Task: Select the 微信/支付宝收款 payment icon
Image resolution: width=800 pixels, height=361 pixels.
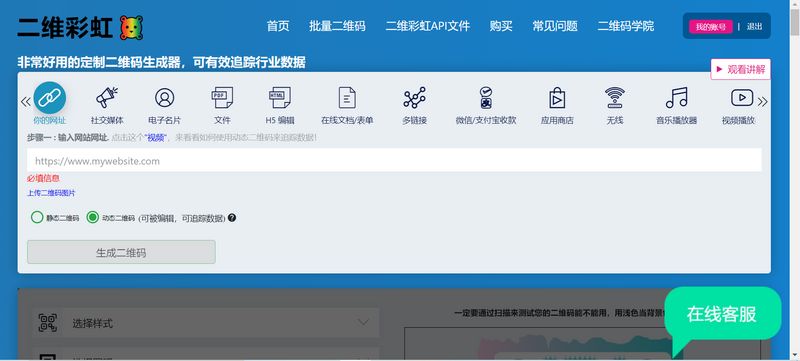Action: tap(486, 97)
